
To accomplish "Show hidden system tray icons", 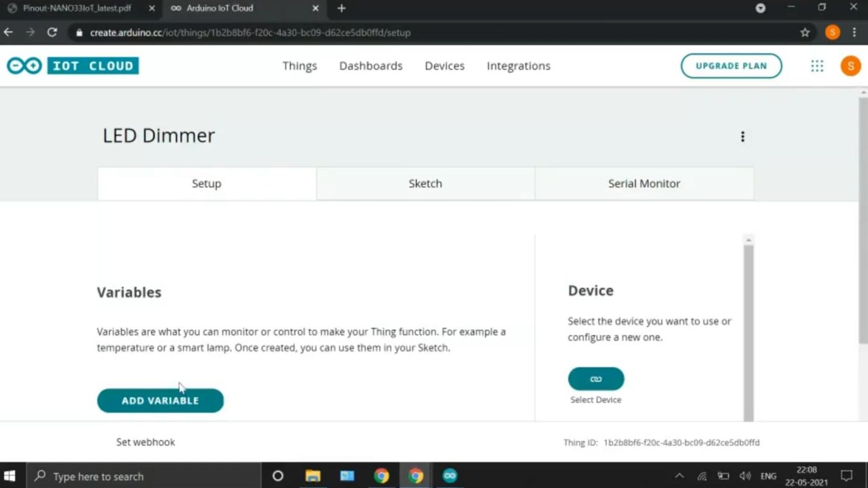I will click(679, 476).
